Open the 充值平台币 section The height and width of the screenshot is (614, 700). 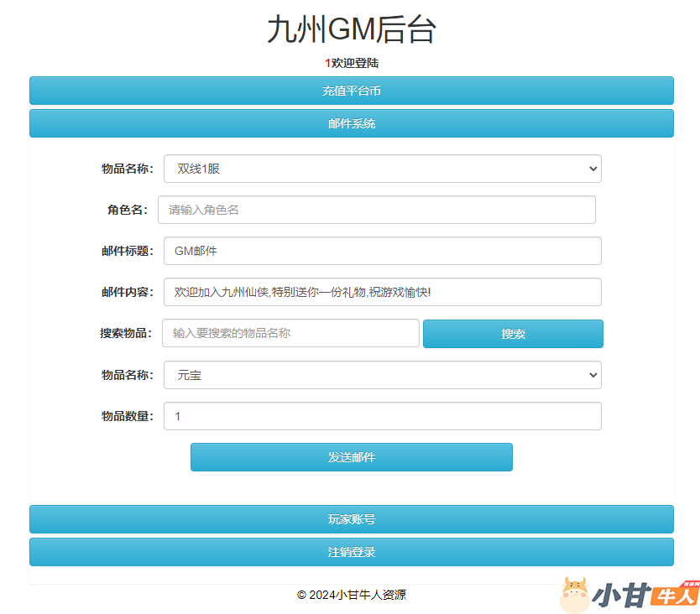351,91
